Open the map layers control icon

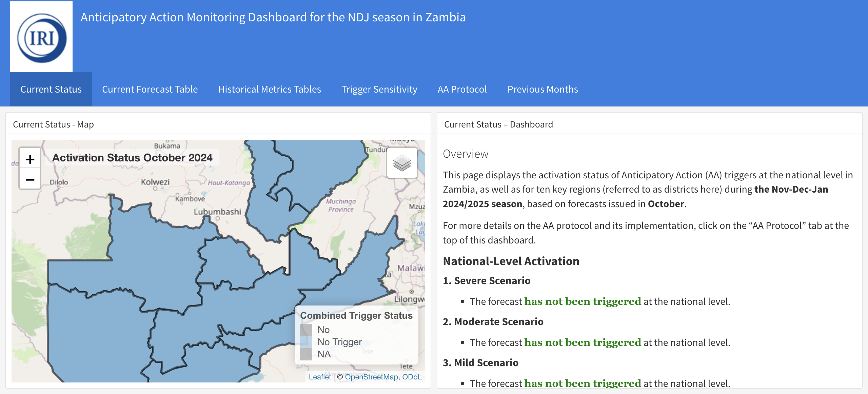[402, 163]
